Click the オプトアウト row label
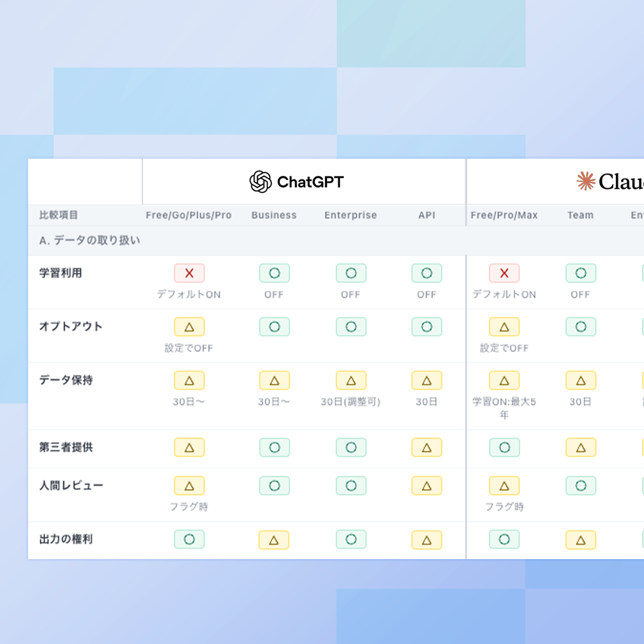Viewport: 644px width, 644px height. coord(71,326)
